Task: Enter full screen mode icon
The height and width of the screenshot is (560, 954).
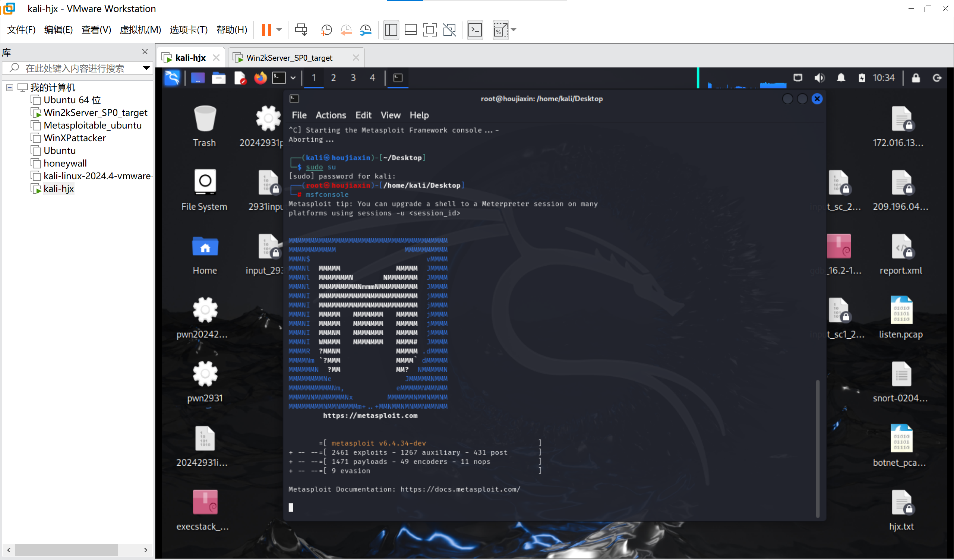Action: point(430,29)
